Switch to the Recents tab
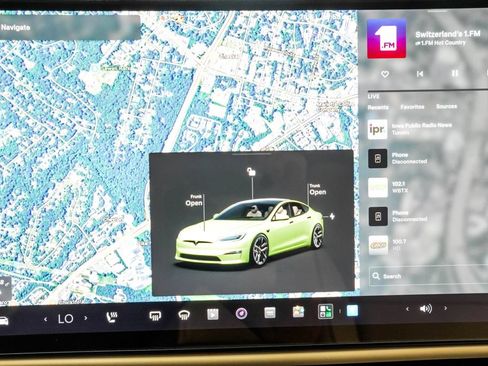This screenshot has height=366, width=488. [x=378, y=107]
